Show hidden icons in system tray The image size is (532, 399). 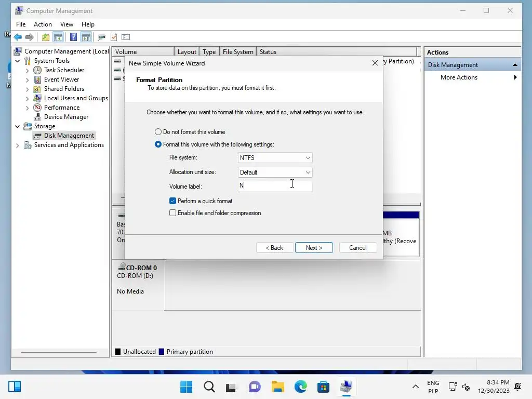415,387
